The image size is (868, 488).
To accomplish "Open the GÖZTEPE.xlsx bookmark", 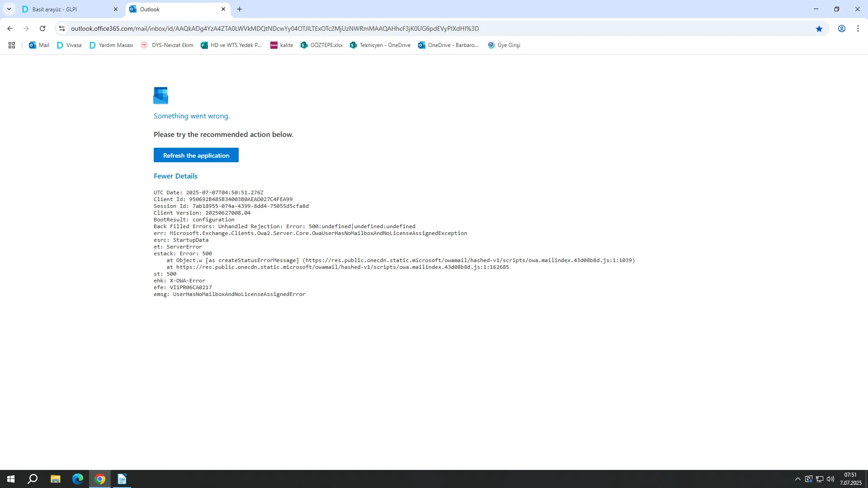I will pyautogui.click(x=321, y=45).
